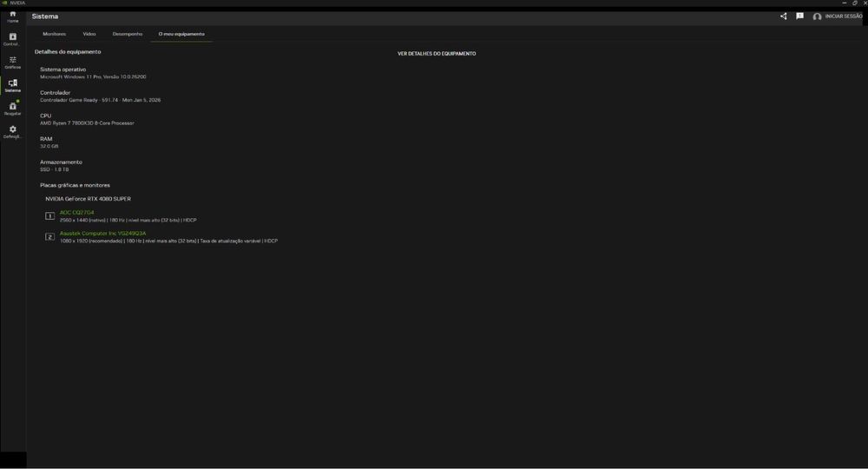Viewport: 868px width, 469px height.
Task: Click the monitor 2 number icon
Action: tap(49, 237)
